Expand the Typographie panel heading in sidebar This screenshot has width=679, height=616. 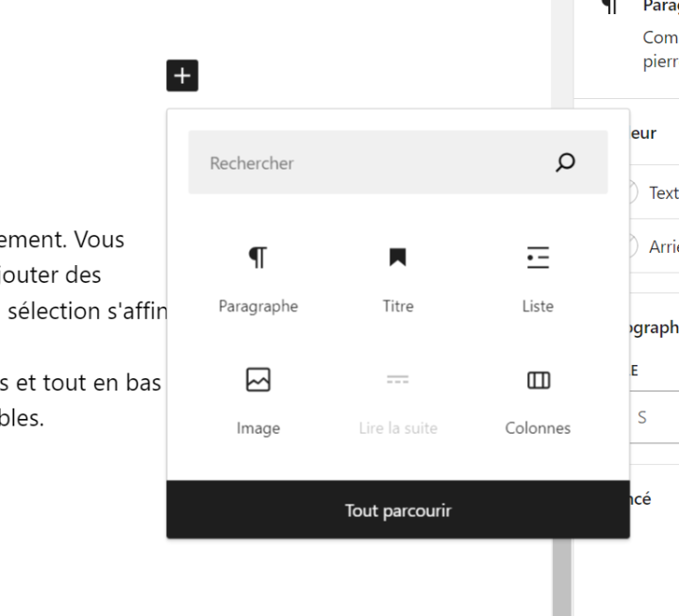pyautogui.click(x=654, y=327)
